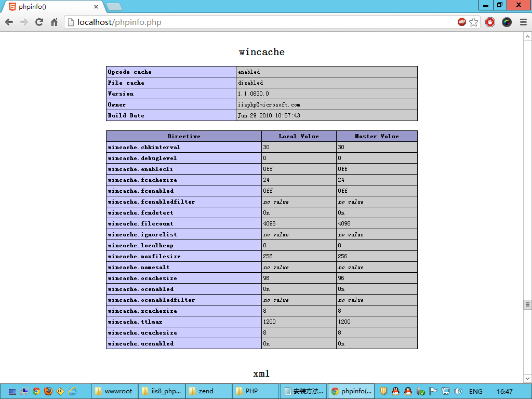532x399 pixels.
Task: Switch to the PHP folder window
Action: pyautogui.click(x=256, y=391)
